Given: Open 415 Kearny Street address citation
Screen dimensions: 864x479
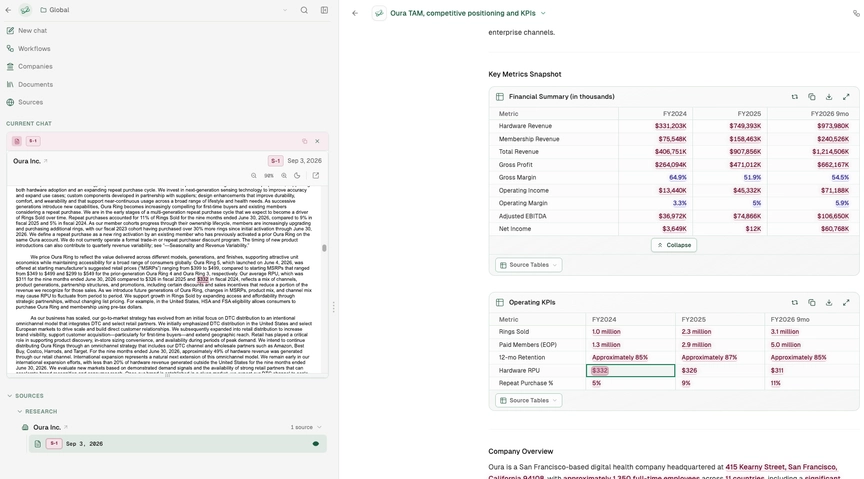Looking at the screenshot, I should click(x=781, y=467).
